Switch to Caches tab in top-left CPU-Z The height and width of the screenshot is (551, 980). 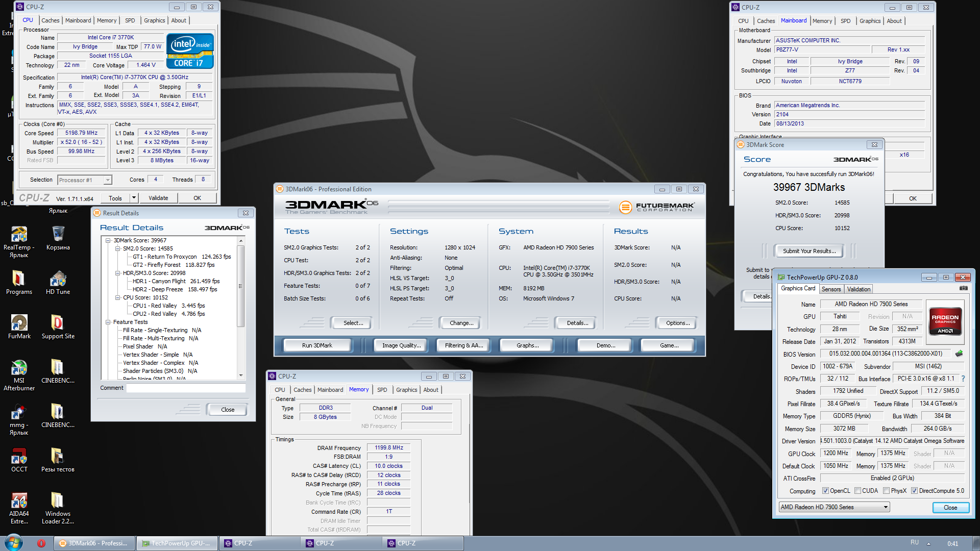tap(51, 20)
